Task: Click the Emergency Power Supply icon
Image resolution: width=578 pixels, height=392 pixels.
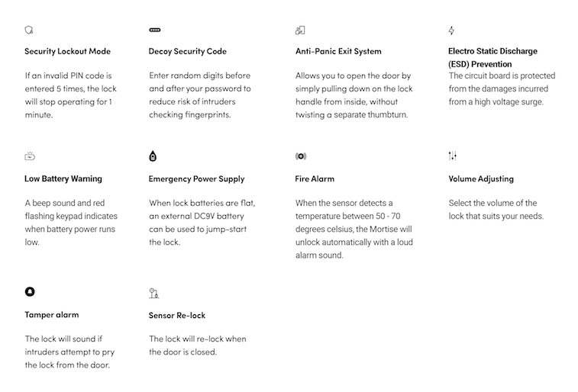Action: tap(153, 156)
